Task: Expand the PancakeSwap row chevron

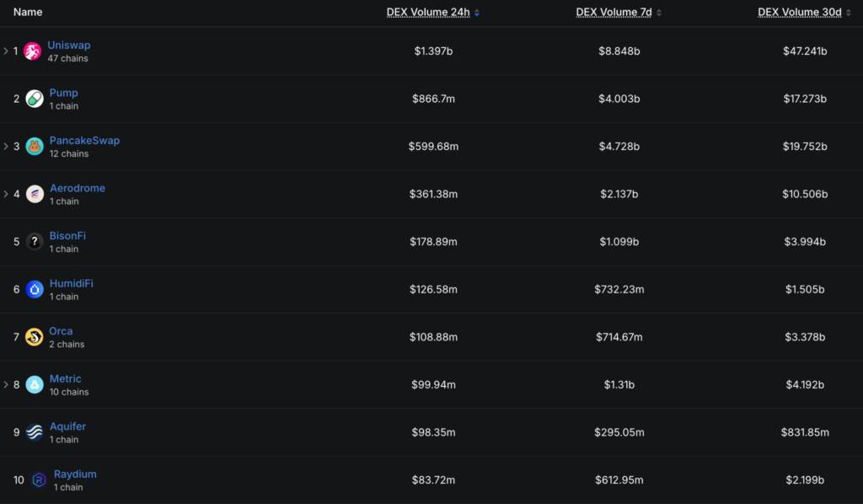Action: (6, 147)
